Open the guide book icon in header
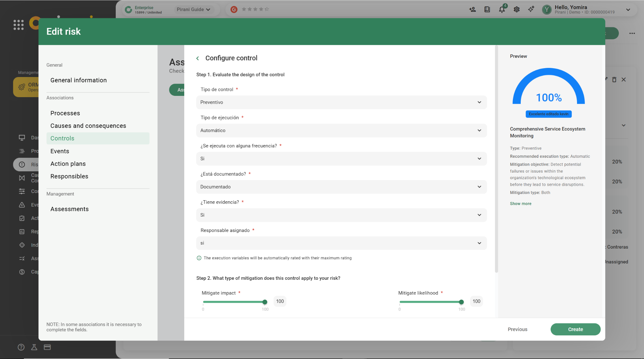Viewport: 644px width, 359px height. (487, 9)
